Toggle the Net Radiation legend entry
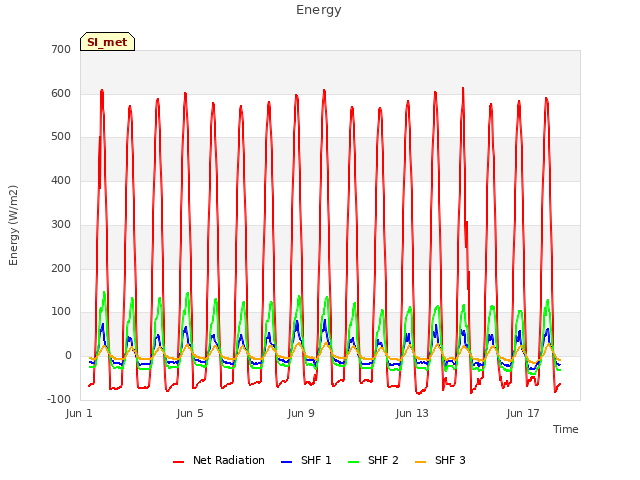This screenshot has height=480, width=640. point(219,460)
